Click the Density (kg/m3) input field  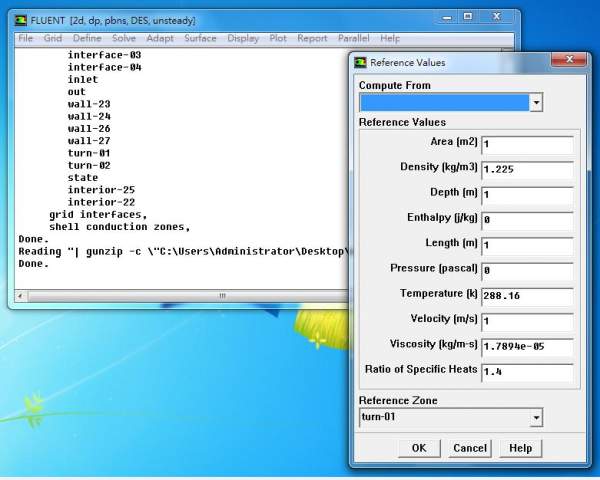527,170
